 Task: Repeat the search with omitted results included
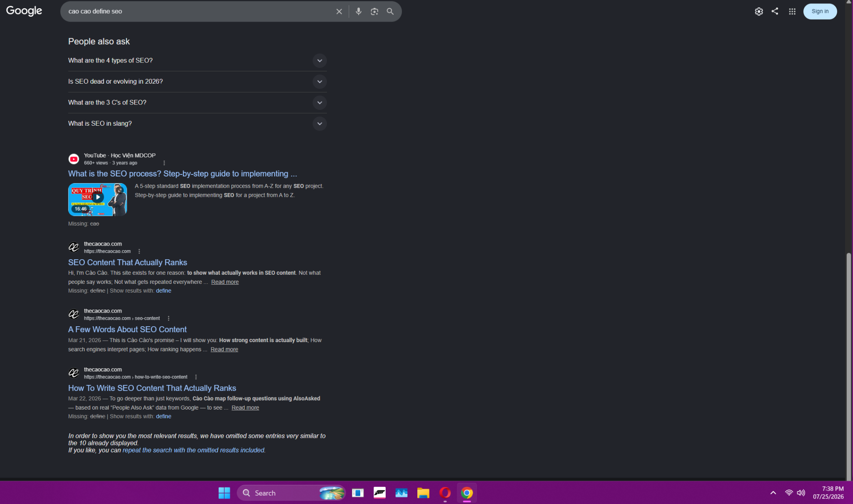tap(194, 450)
